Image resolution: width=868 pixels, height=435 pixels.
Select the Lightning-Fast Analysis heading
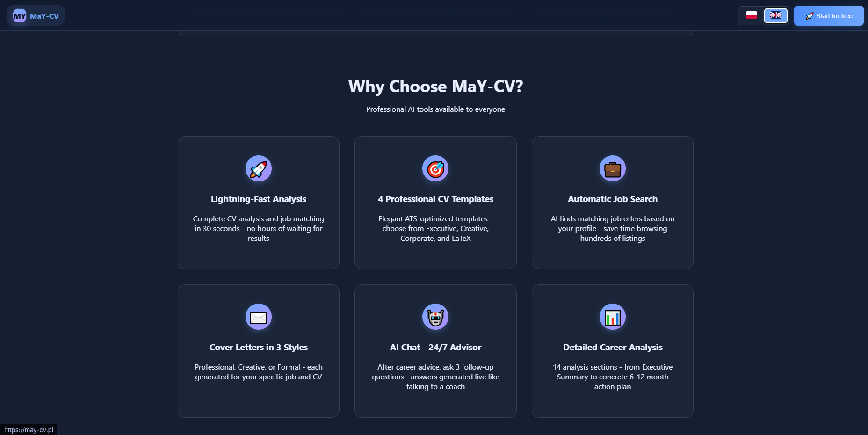[259, 199]
